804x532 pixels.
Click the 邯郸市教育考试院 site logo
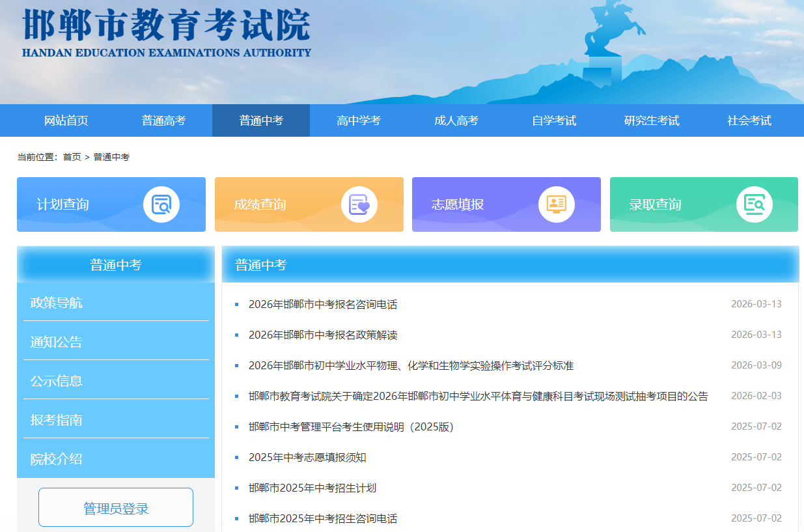167,33
